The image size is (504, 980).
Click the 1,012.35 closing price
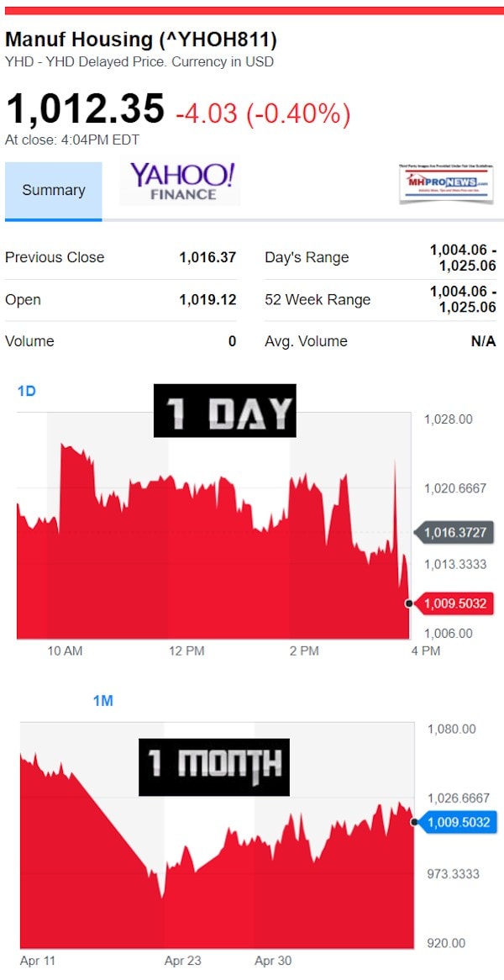[85, 108]
